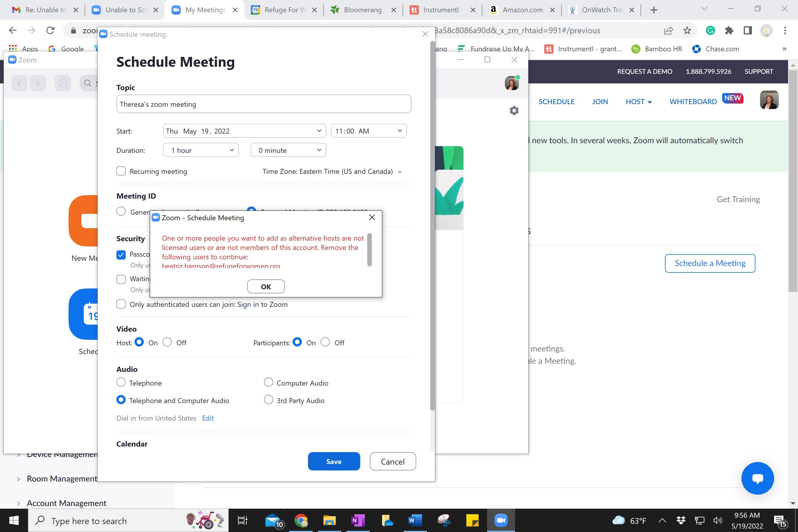The image size is (798, 532).
Task: Click the Dropbox tray icon
Action: 681,520
